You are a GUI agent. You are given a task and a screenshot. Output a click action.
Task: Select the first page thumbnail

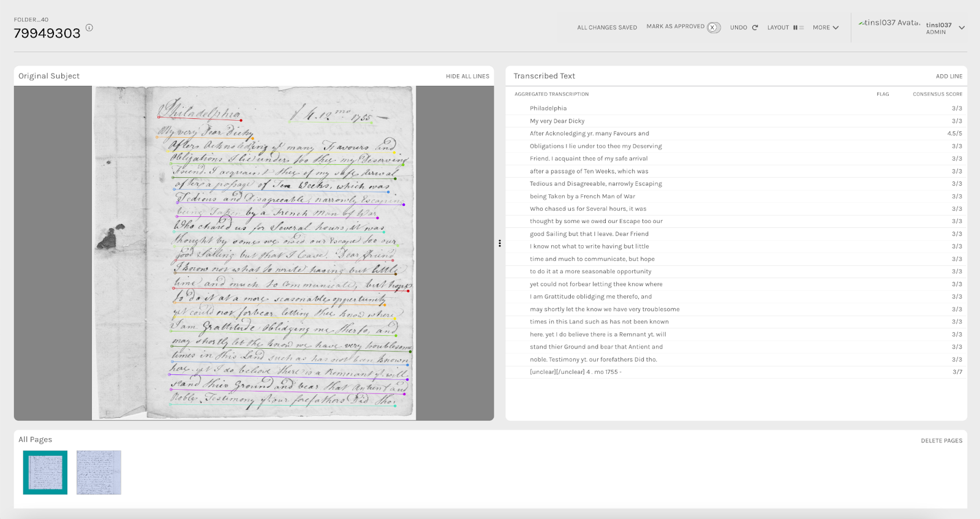click(x=45, y=472)
